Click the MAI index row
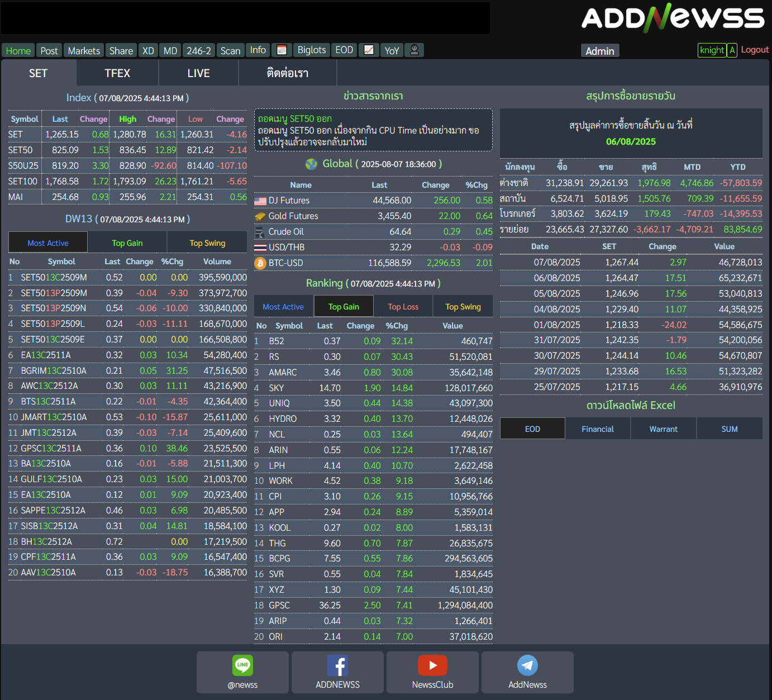Screen dimensions: 772x700 (x=127, y=197)
